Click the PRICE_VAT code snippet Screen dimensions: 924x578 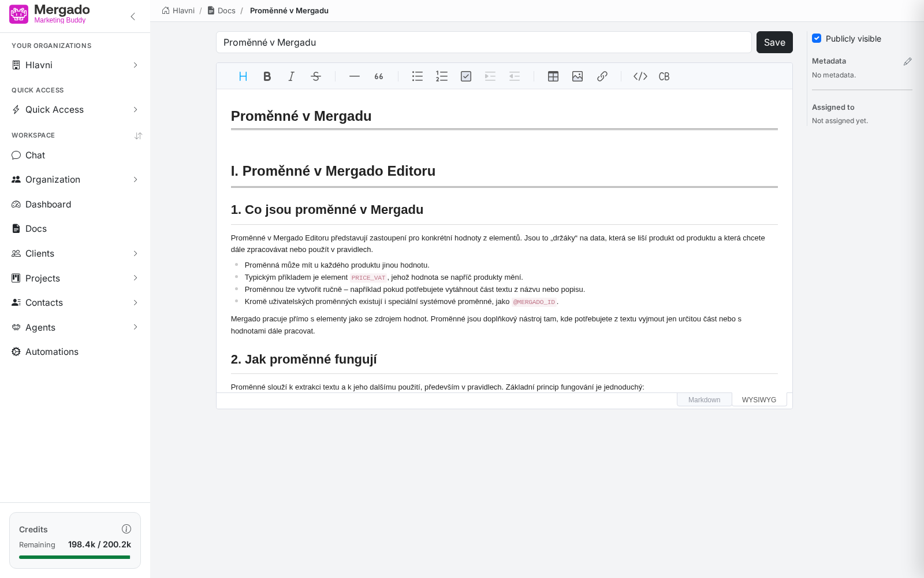click(368, 277)
